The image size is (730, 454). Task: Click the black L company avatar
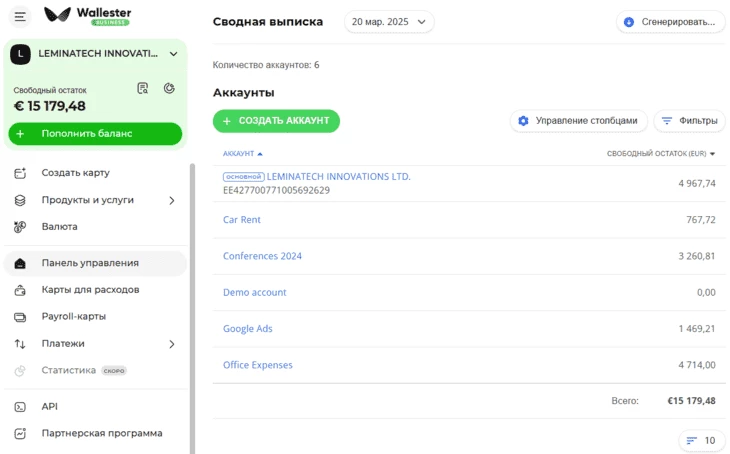click(20, 54)
